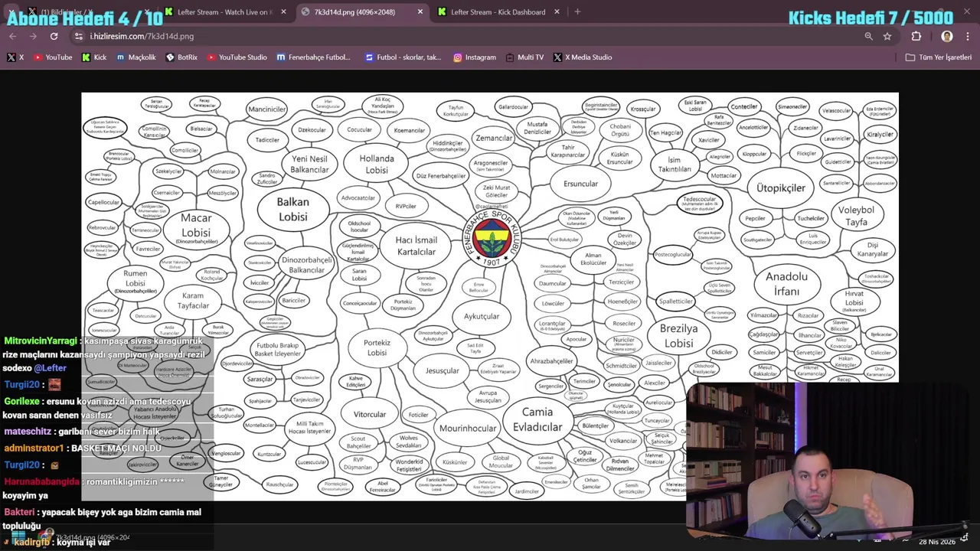The height and width of the screenshot is (551, 980).
Task: Open the X bookmark
Action: (x=15, y=57)
